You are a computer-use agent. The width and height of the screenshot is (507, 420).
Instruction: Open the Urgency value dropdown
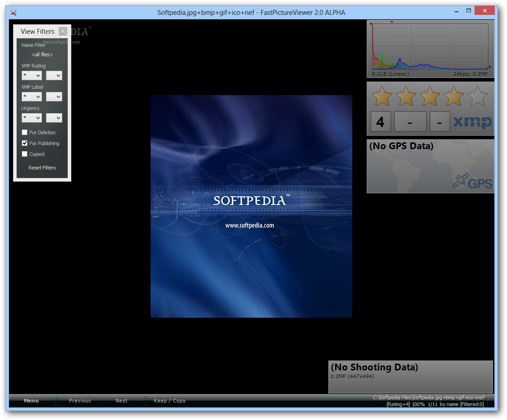pyautogui.click(x=54, y=118)
